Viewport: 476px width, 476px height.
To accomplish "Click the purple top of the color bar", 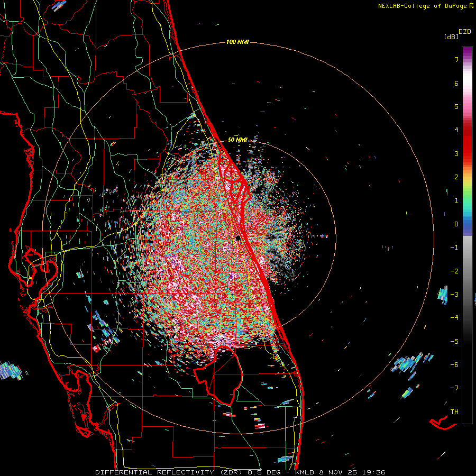I will (467, 52).
